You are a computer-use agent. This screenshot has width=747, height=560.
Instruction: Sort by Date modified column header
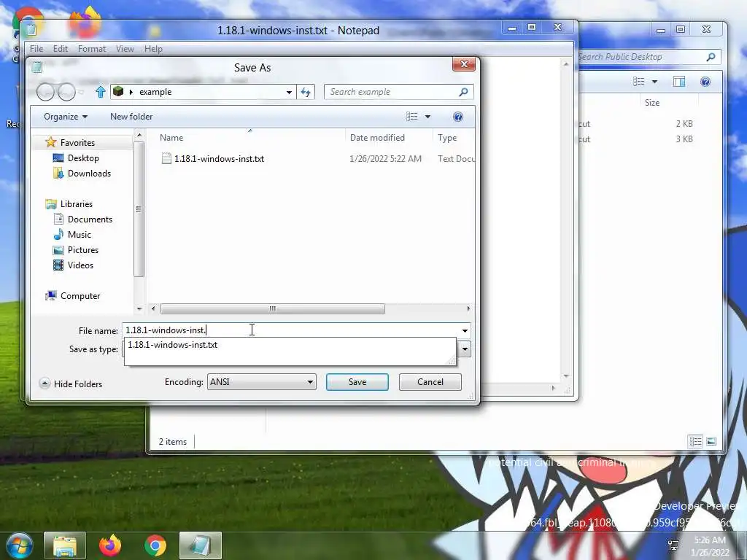coord(377,138)
